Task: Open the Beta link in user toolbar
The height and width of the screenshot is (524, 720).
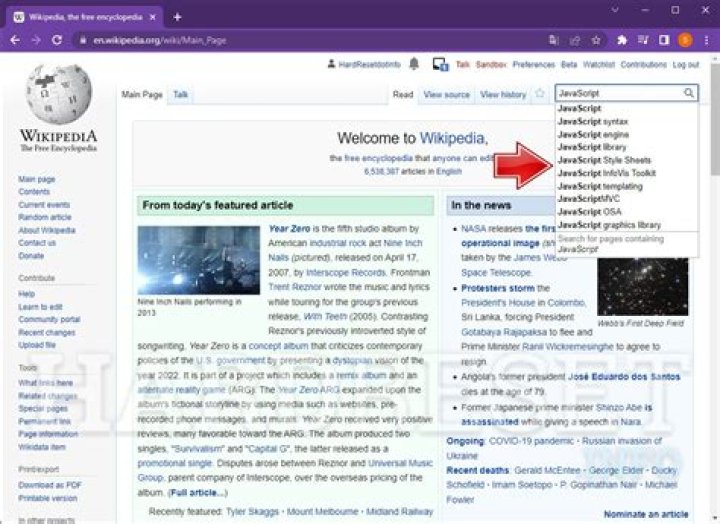Action: click(x=569, y=64)
